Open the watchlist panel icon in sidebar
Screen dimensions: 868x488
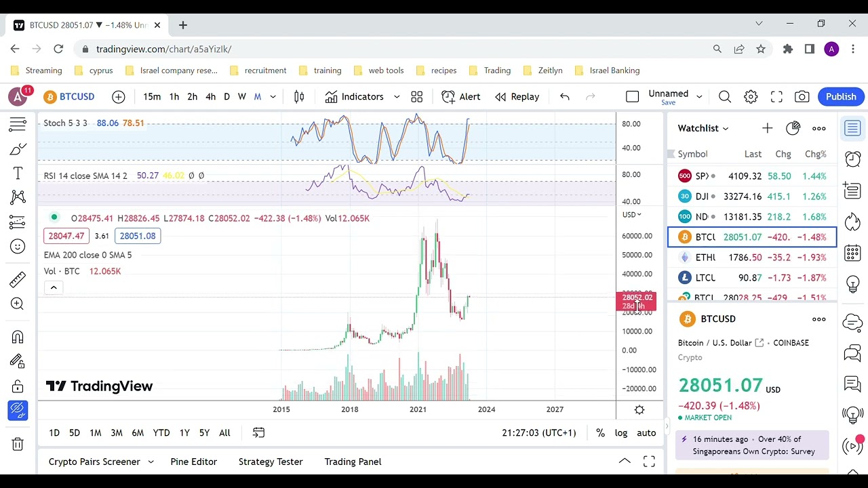click(x=852, y=128)
